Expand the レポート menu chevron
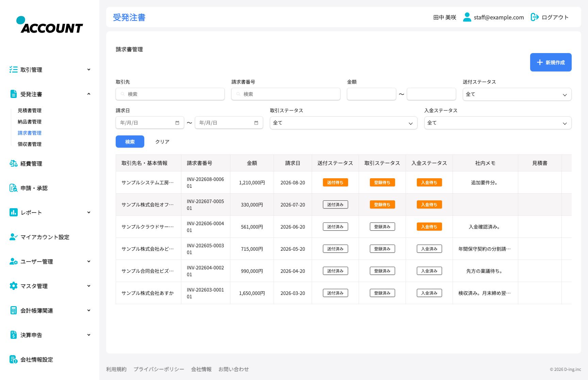The image size is (588, 380). pos(89,213)
